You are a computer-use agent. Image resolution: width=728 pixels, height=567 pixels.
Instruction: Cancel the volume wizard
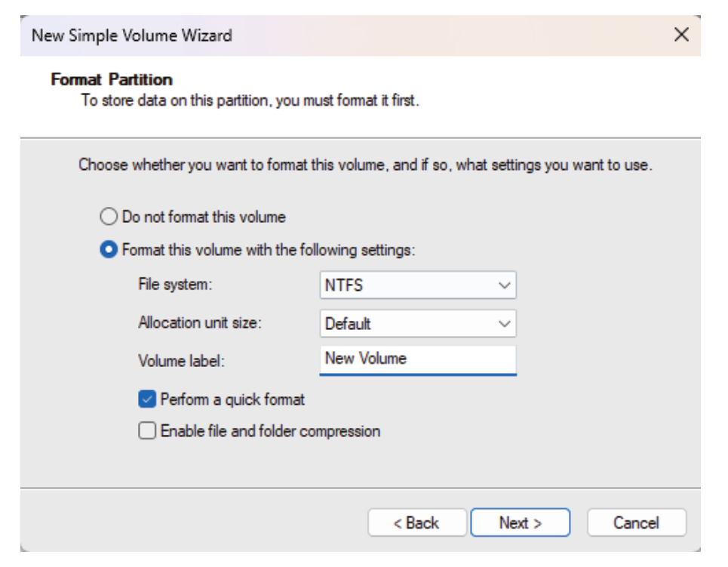pyautogui.click(x=636, y=522)
